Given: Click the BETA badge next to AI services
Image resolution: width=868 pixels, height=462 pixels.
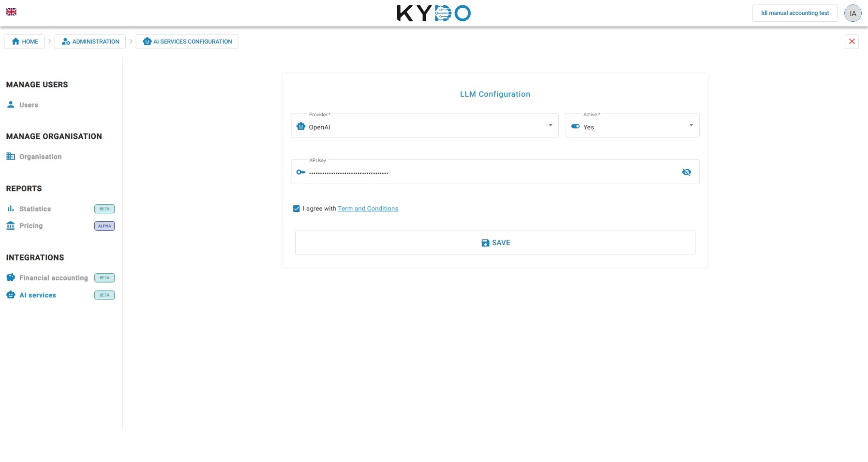Looking at the screenshot, I should coord(105,295).
